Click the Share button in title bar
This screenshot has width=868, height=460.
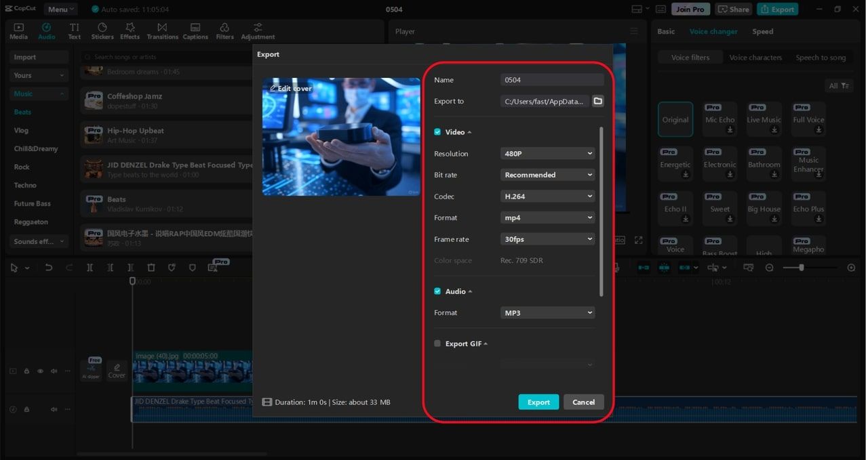(733, 9)
